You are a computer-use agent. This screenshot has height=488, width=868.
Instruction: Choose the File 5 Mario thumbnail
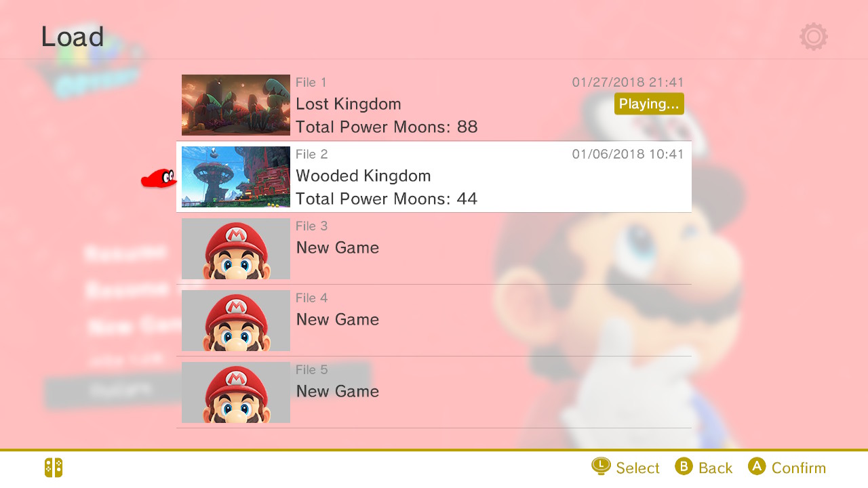(236, 392)
